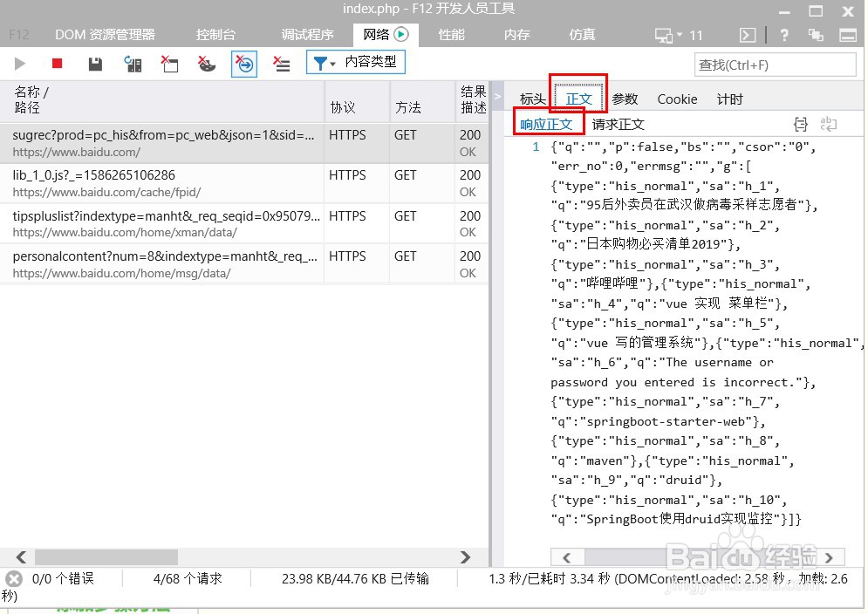Select the personalcontent?num=8 request row
This screenshot has width=868, height=614.
[x=244, y=264]
